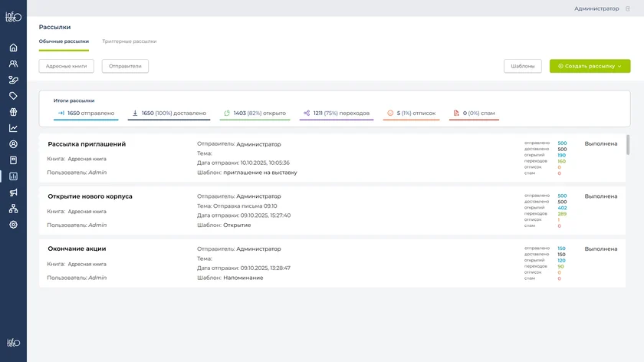Viewport: 644px width, 362px height.
Task: Click Выполнена status of Рассылка приглашений
Action: coord(601,144)
